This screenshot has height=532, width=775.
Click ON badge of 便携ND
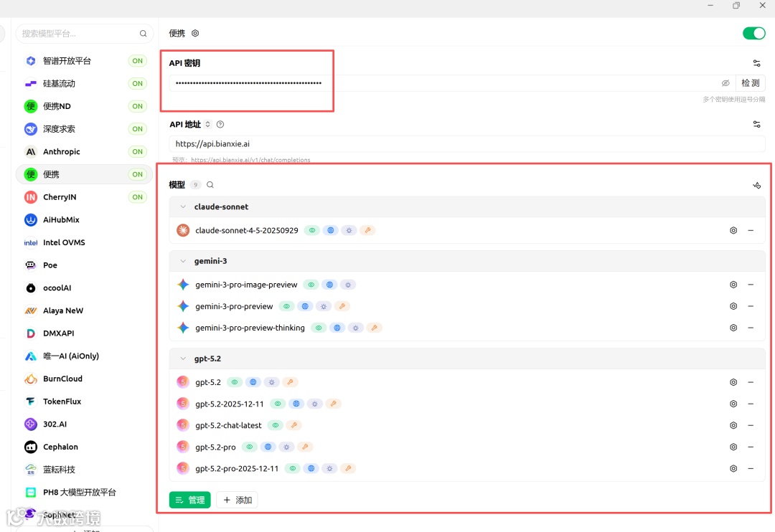(137, 106)
